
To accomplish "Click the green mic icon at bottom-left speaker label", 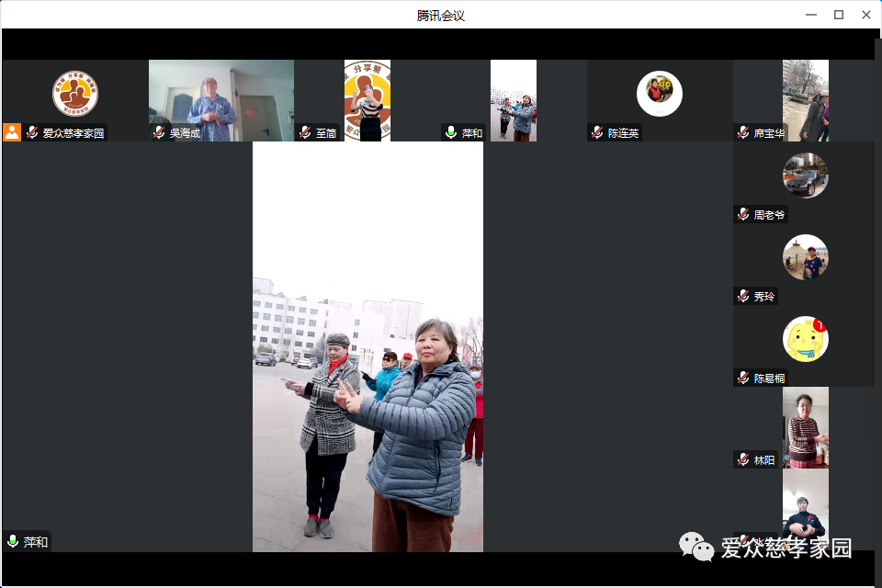I will coord(13,542).
